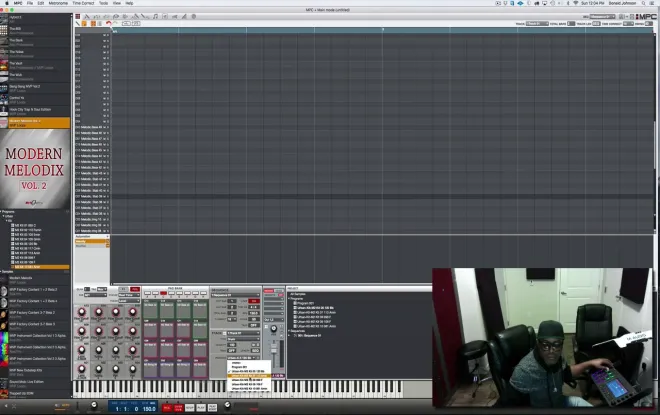This screenshot has height=415, width=660.
Task: Open Spotlight search in the menu bar
Action: pyautogui.click(x=644, y=3)
